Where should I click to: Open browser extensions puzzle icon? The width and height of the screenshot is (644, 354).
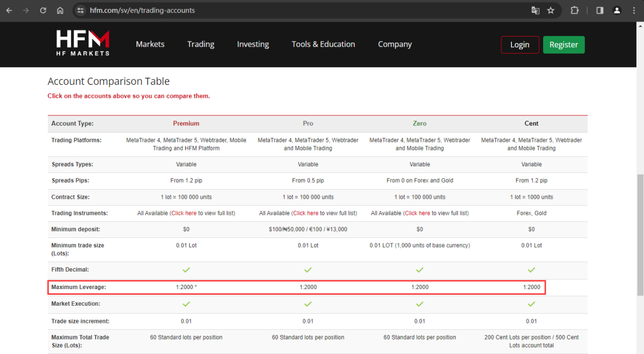pyautogui.click(x=575, y=10)
